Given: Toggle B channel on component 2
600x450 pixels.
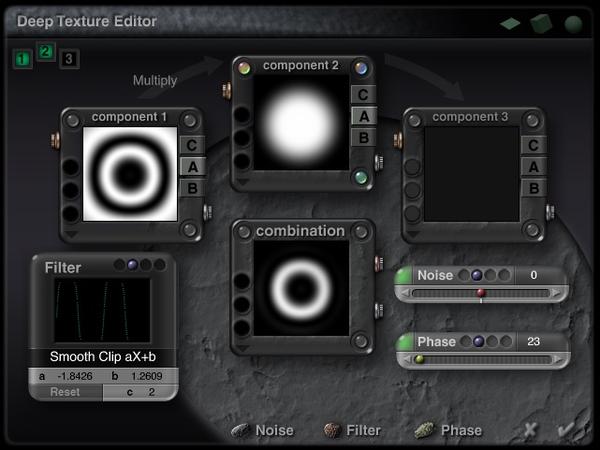Looking at the screenshot, I should click(363, 137).
